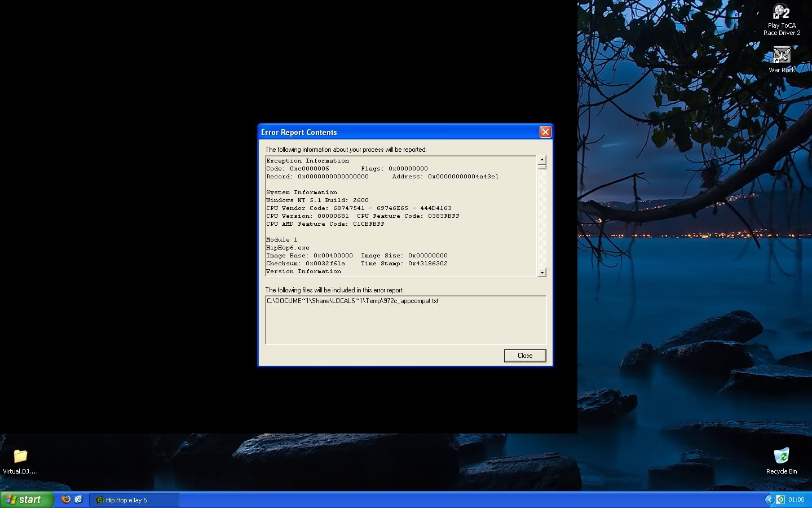Launch Firefox from Quick Launch

(66, 500)
